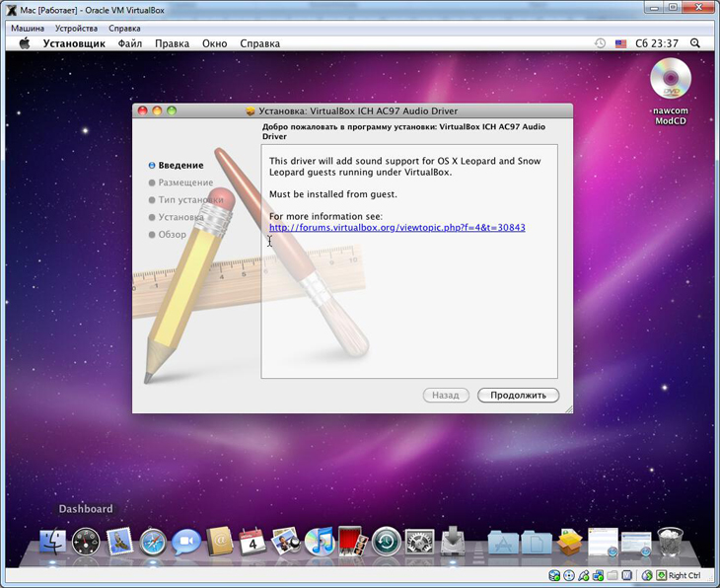Click the Размещение step label

(x=185, y=183)
